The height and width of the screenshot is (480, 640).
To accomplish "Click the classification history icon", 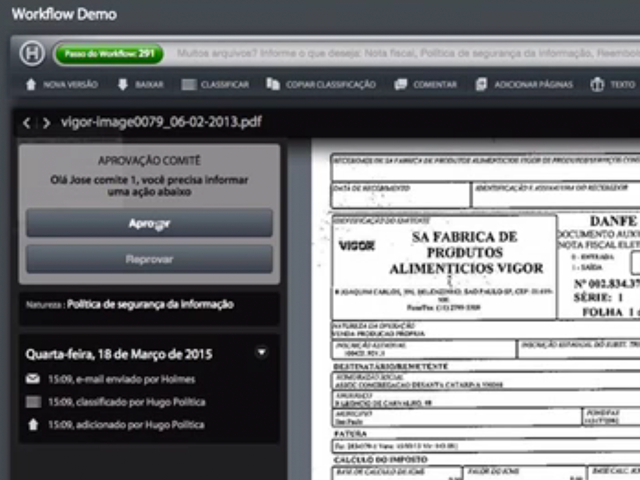I will (33, 402).
